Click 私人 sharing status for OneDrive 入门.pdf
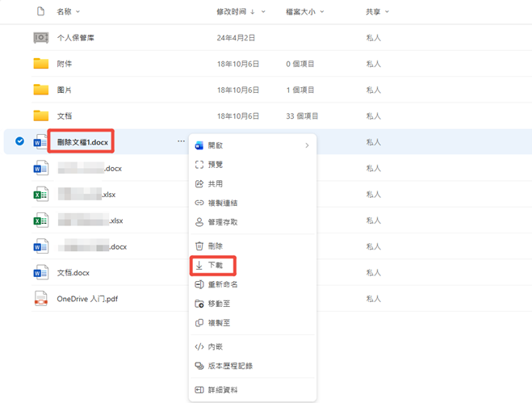Image resolution: width=532 pixels, height=403 pixels. tap(373, 299)
